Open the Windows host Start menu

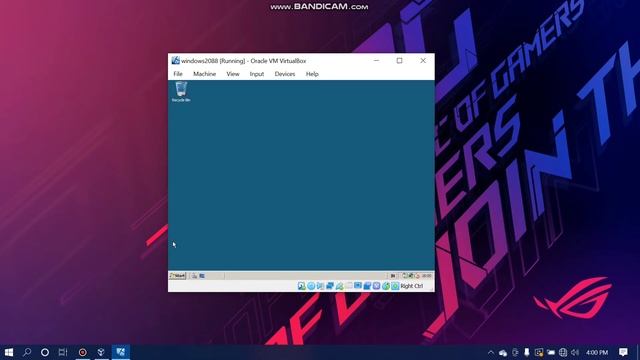tap(9, 352)
